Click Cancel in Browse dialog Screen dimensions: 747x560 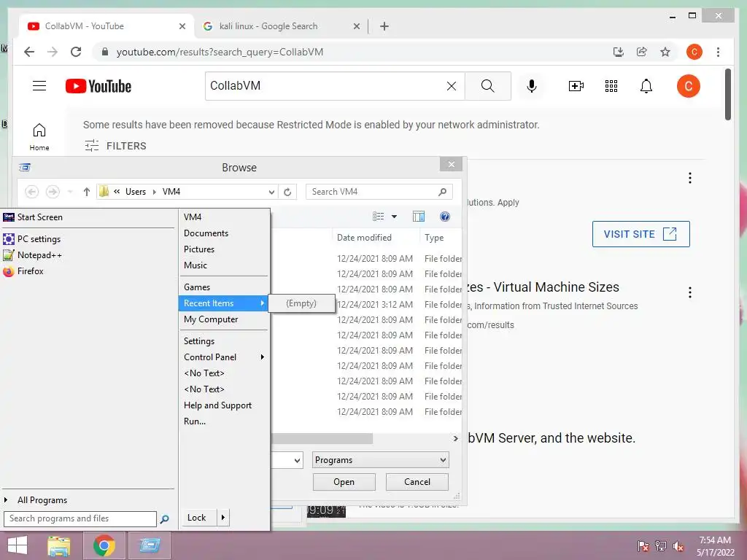coord(417,482)
